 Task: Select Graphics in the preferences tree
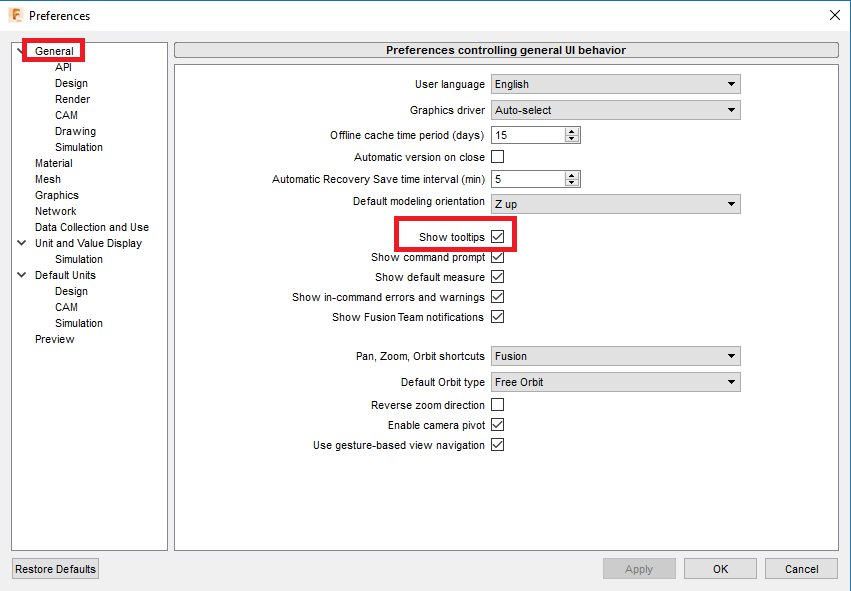(57, 194)
